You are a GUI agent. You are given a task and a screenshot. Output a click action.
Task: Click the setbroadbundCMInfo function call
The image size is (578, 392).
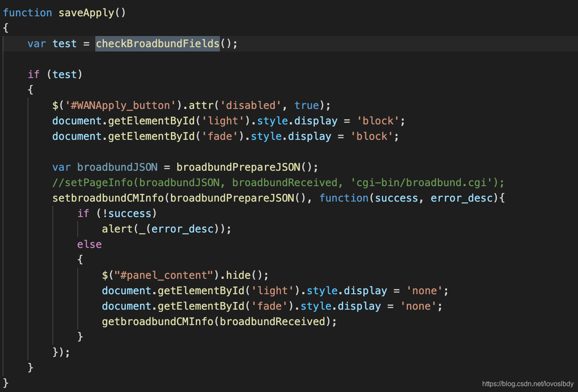[108, 198]
